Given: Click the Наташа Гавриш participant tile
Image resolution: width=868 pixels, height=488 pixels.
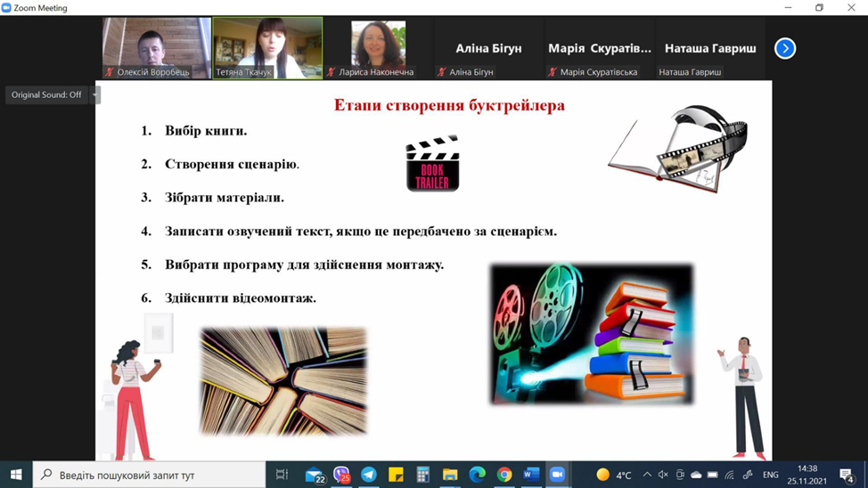Looking at the screenshot, I should point(709,48).
